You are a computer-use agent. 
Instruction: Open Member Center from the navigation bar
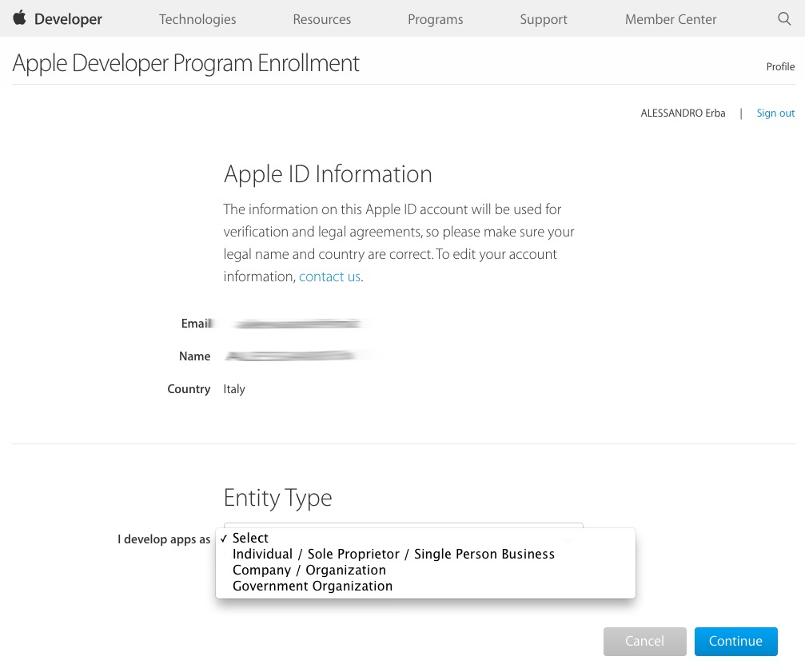[x=671, y=19]
